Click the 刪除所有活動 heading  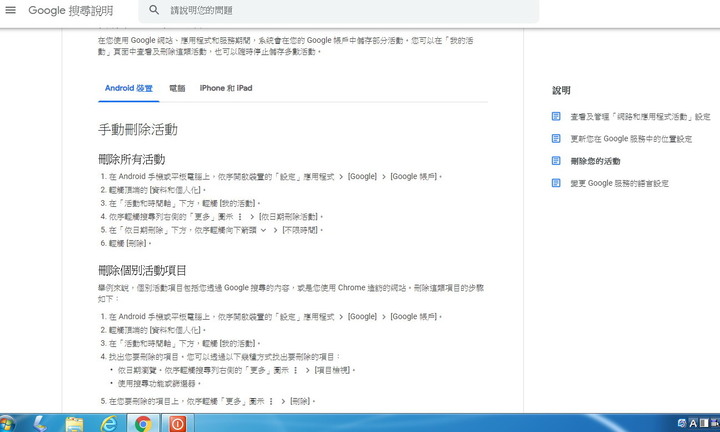point(132,159)
